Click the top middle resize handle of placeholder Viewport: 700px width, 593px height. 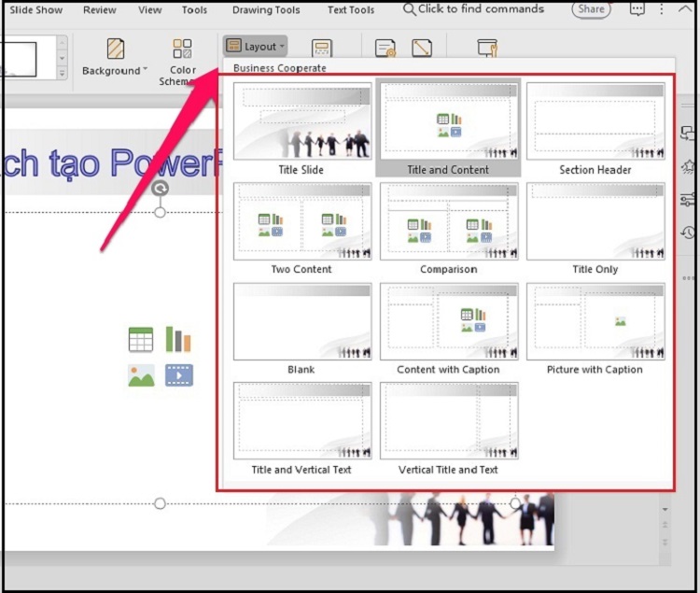(x=160, y=212)
